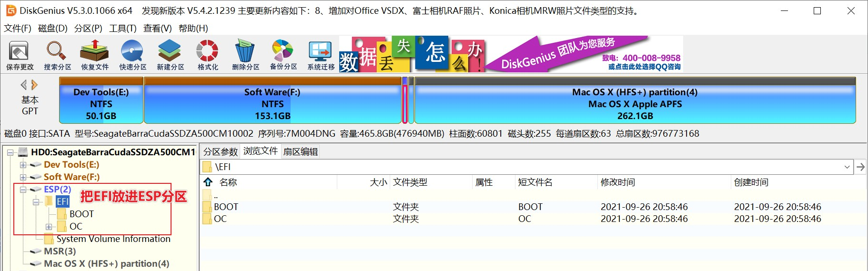868x271 pixels.
Task: Open the Tools (工具) menu
Action: 123,28
